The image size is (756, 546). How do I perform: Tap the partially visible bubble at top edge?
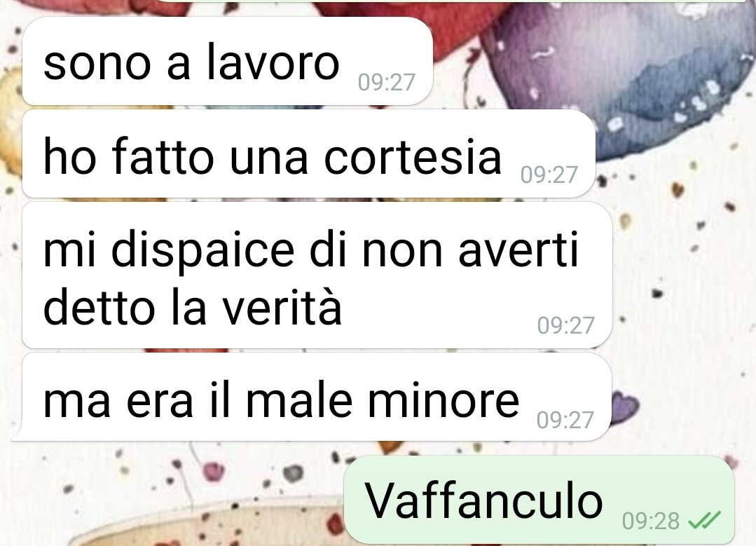coord(453,1)
